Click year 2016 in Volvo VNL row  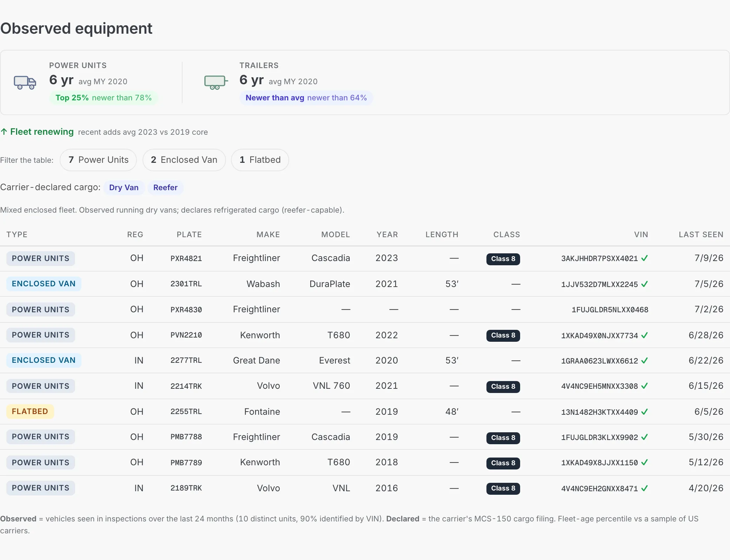click(x=387, y=488)
